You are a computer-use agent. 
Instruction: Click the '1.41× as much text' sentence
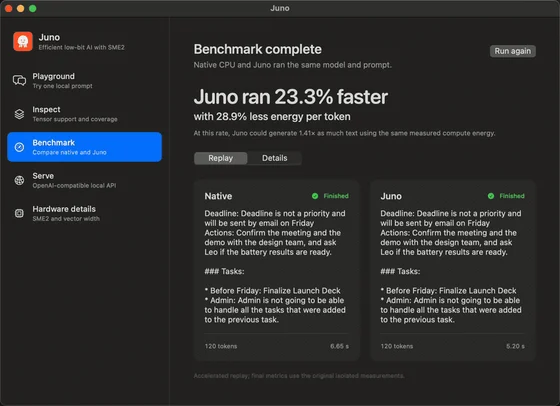[344, 133]
